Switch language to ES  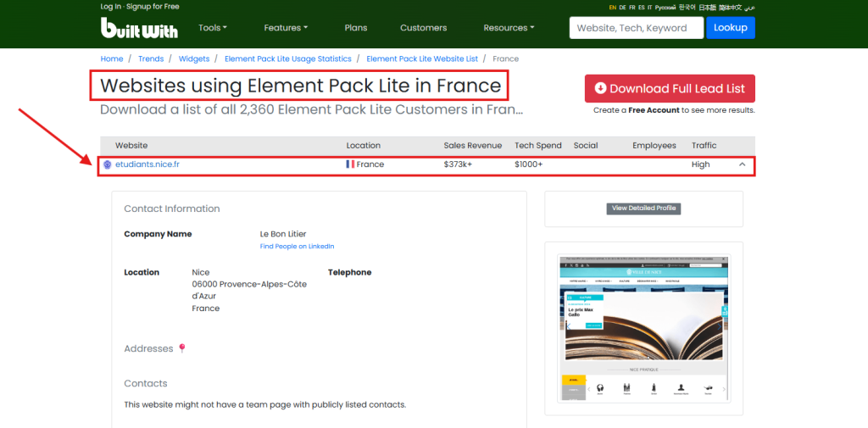641,8
